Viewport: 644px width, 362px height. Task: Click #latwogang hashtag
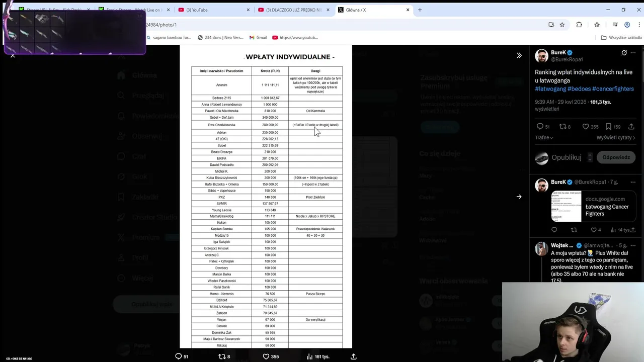(550, 89)
